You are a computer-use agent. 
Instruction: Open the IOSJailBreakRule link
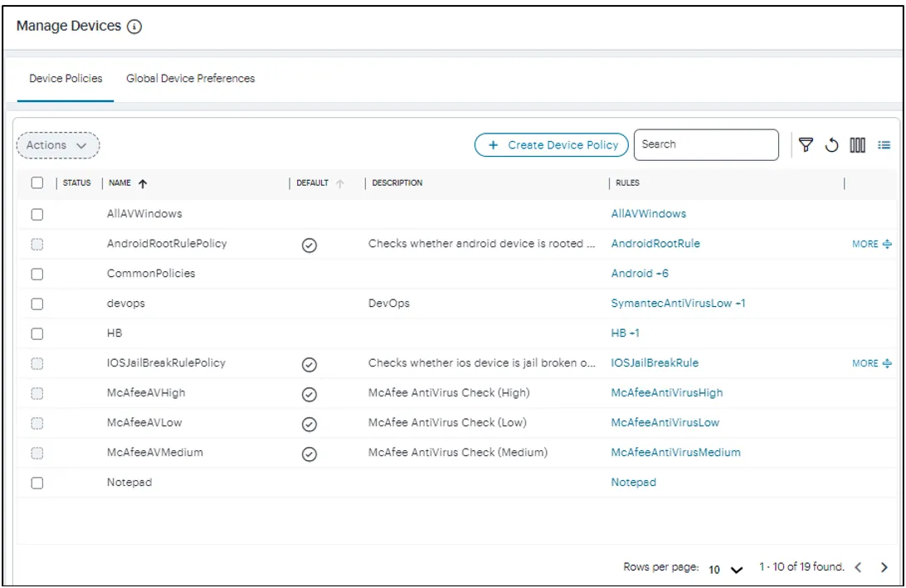(655, 362)
